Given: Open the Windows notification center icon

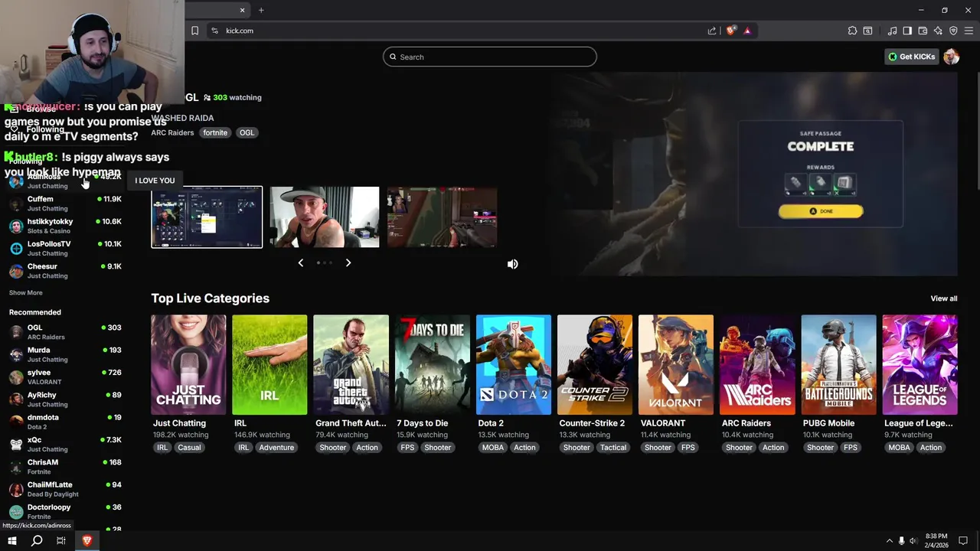Looking at the screenshot, I should pos(963,541).
